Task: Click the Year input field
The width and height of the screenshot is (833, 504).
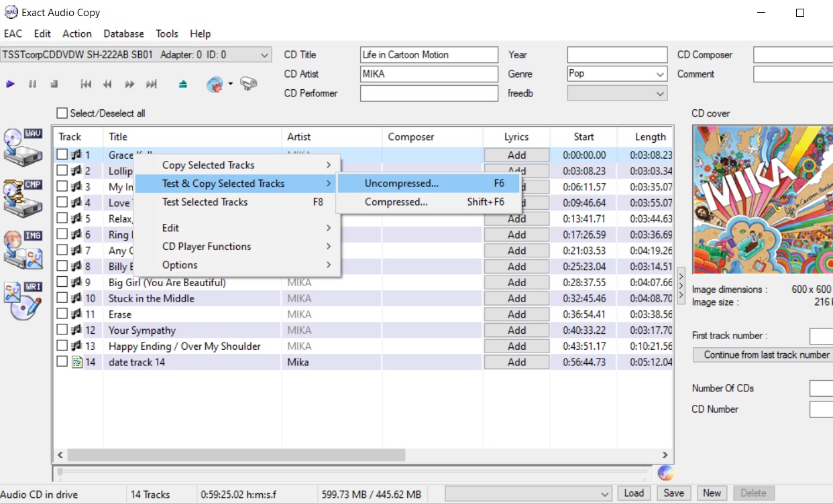Action: [x=618, y=55]
